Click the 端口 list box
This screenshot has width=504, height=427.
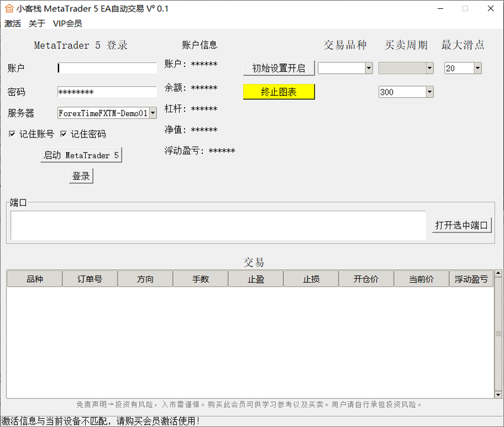tap(218, 225)
